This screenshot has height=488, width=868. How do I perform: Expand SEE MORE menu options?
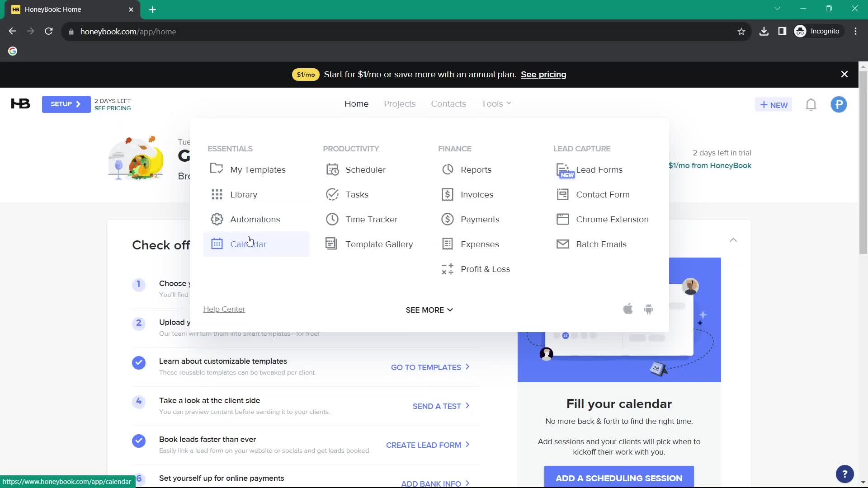point(429,310)
